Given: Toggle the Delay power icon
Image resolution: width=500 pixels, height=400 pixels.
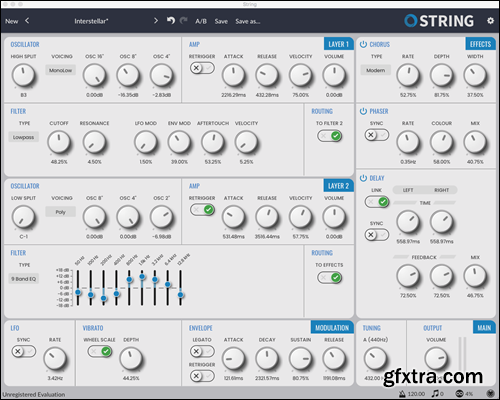Looking at the screenshot, I should 363,178.
